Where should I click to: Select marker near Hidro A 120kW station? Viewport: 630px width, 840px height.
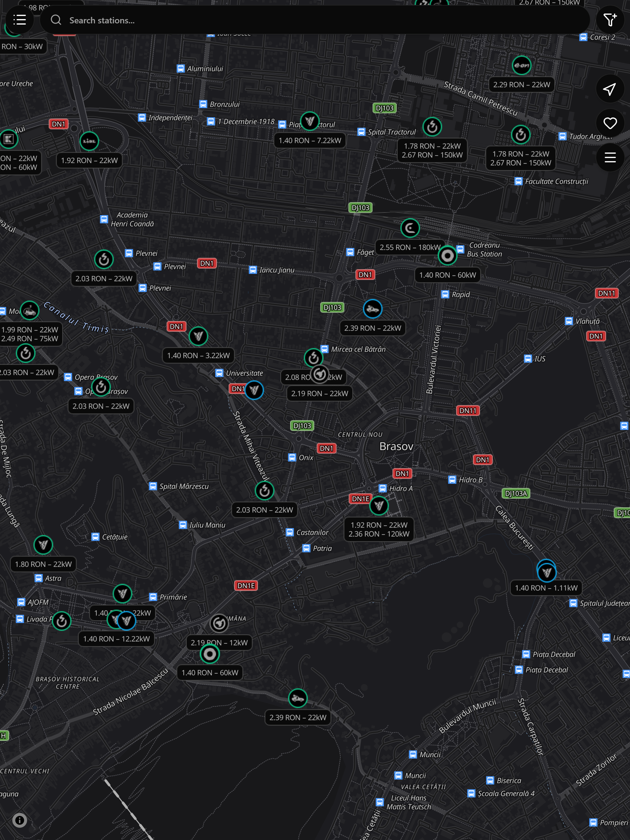pyautogui.click(x=379, y=505)
